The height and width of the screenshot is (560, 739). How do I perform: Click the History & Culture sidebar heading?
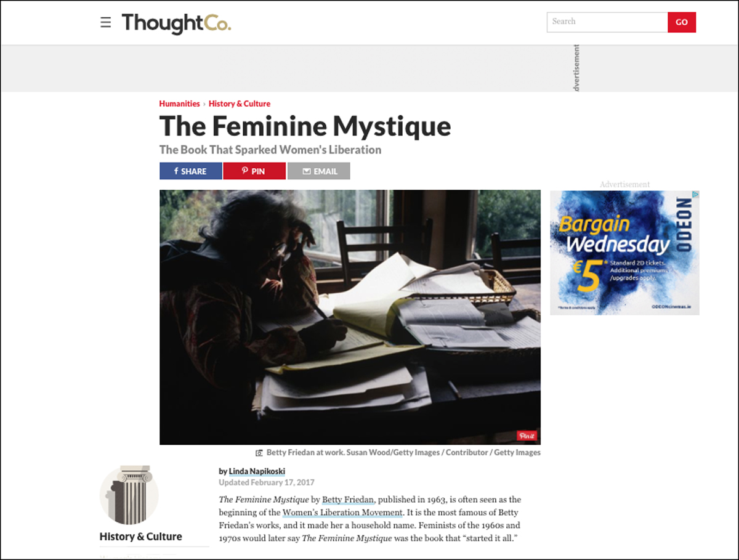(141, 537)
